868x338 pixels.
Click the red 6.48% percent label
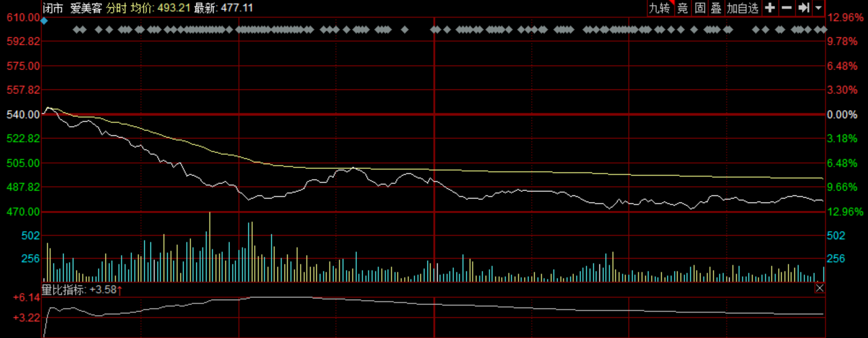pyautogui.click(x=842, y=66)
